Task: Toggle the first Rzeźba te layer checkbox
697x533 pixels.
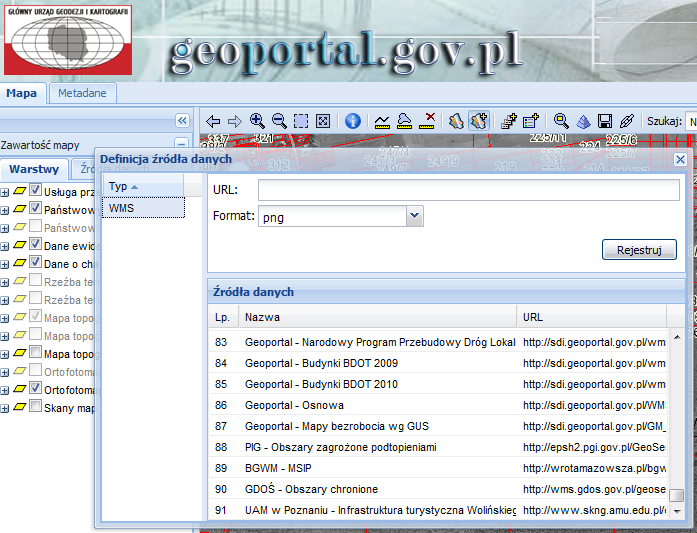Action: click(36, 280)
